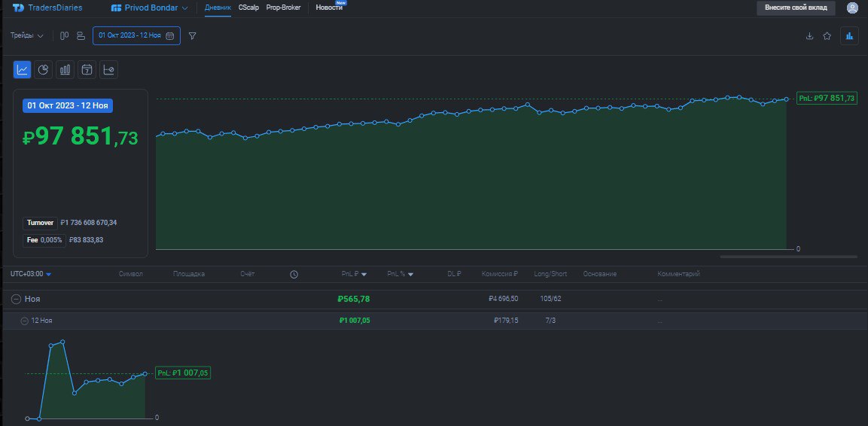Click the PnL ₽1 007,05 mini chart label
The width and height of the screenshot is (868, 426).
pyautogui.click(x=183, y=373)
